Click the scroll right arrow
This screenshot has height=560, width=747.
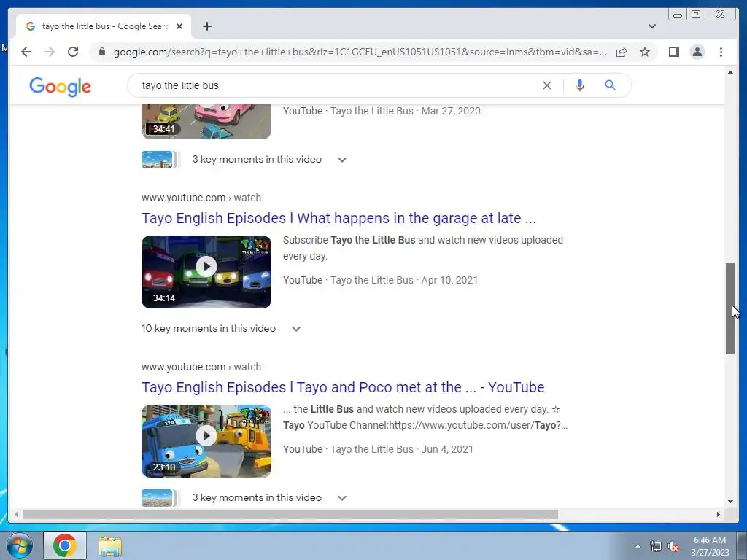(x=719, y=514)
